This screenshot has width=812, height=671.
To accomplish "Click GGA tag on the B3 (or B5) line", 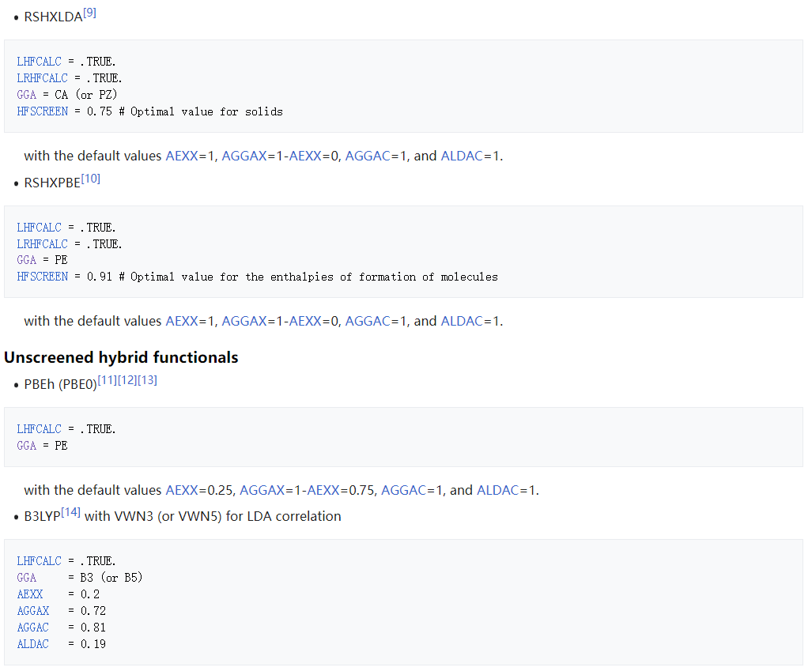I will (x=26, y=578).
